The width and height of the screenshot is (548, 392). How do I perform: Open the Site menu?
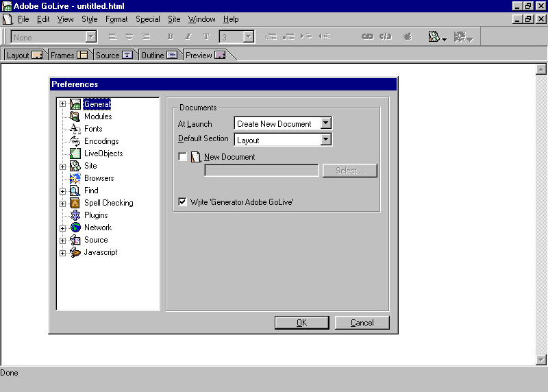click(174, 19)
